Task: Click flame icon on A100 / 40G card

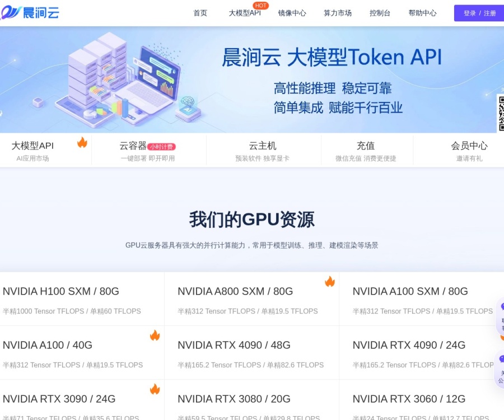Action: point(155,335)
